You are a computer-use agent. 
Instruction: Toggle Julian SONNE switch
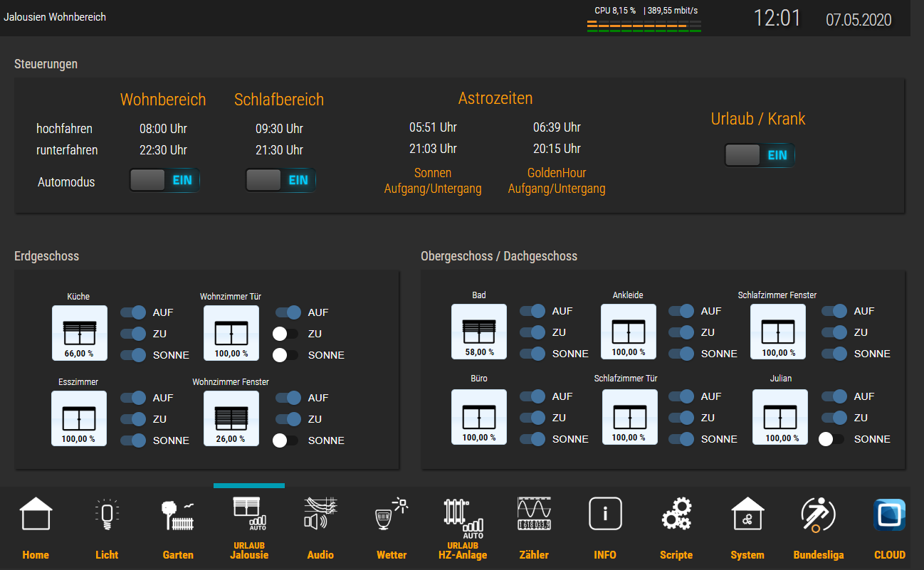tap(831, 439)
